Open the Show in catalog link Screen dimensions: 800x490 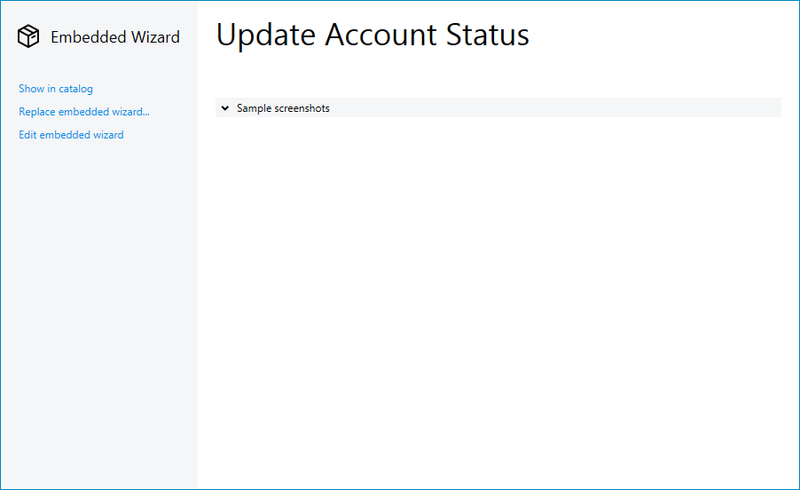pyautogui.click(x=56, y=89)
